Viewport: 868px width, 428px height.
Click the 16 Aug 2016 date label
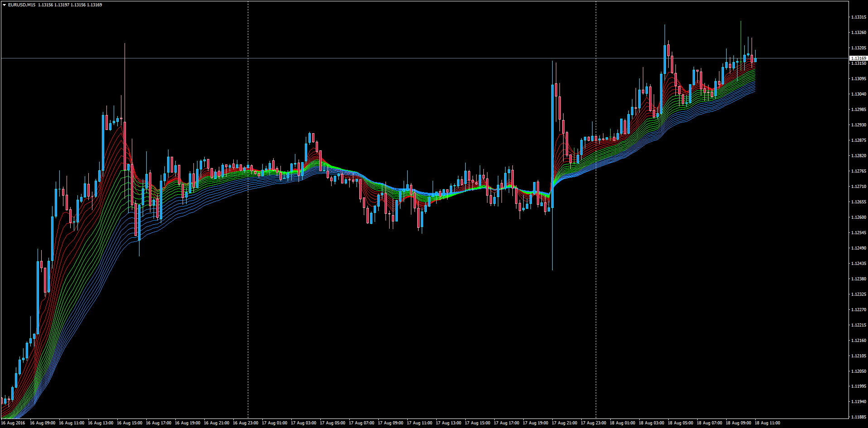[13, 423]
